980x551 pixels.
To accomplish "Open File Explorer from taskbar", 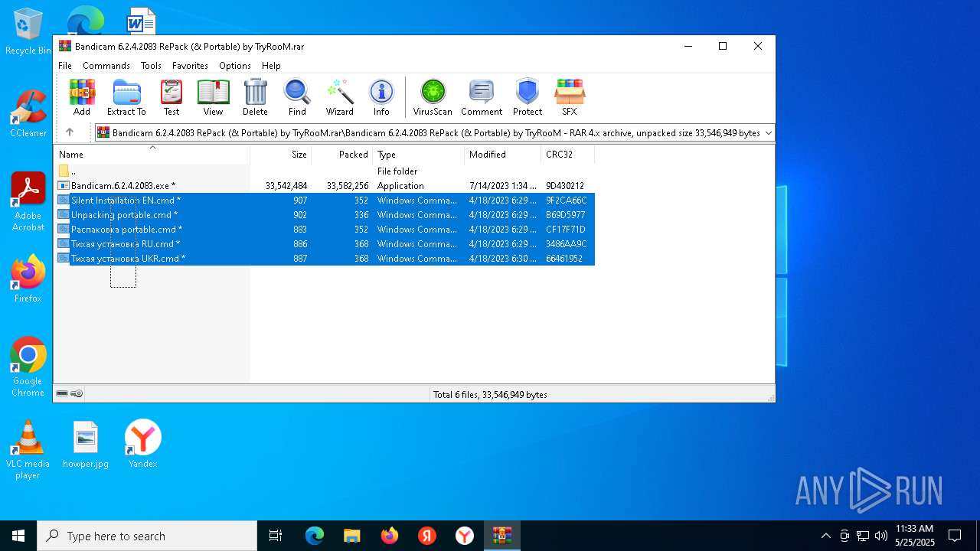I will (x=352, y=536).
